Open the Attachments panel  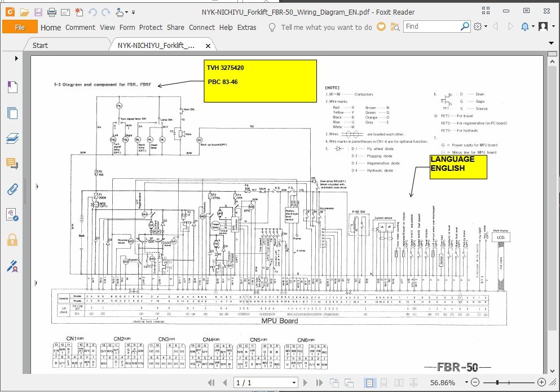(13, 189)
